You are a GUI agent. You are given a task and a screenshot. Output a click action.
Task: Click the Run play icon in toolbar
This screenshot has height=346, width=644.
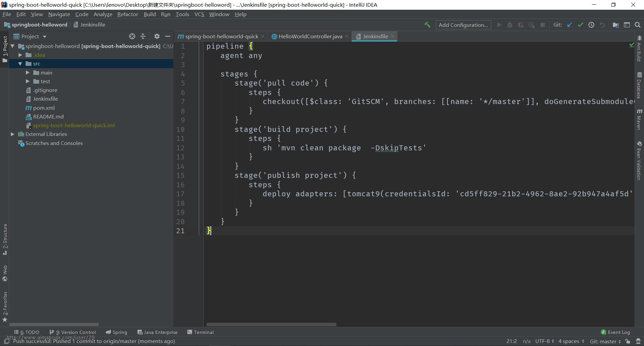tap(499, 25)
